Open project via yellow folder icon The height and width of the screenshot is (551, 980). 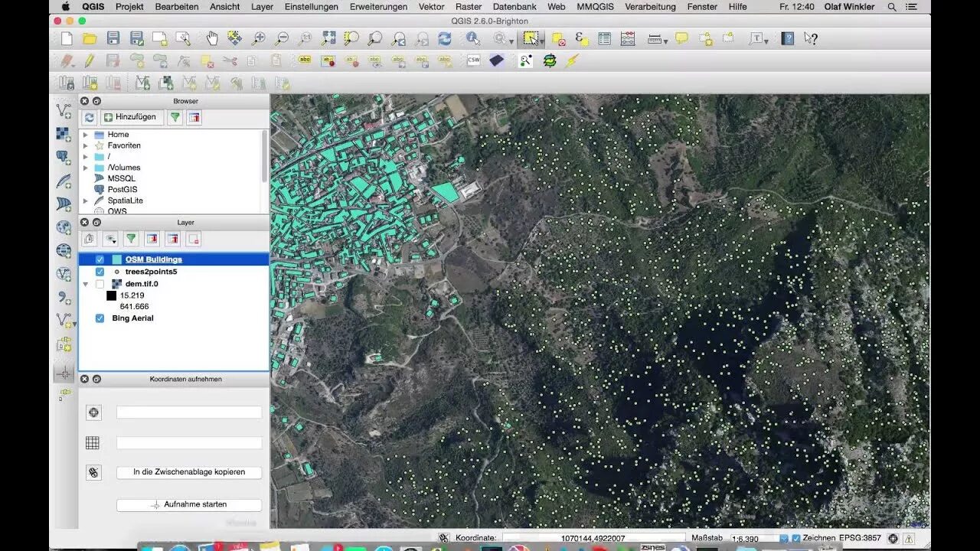pos(90,38)
